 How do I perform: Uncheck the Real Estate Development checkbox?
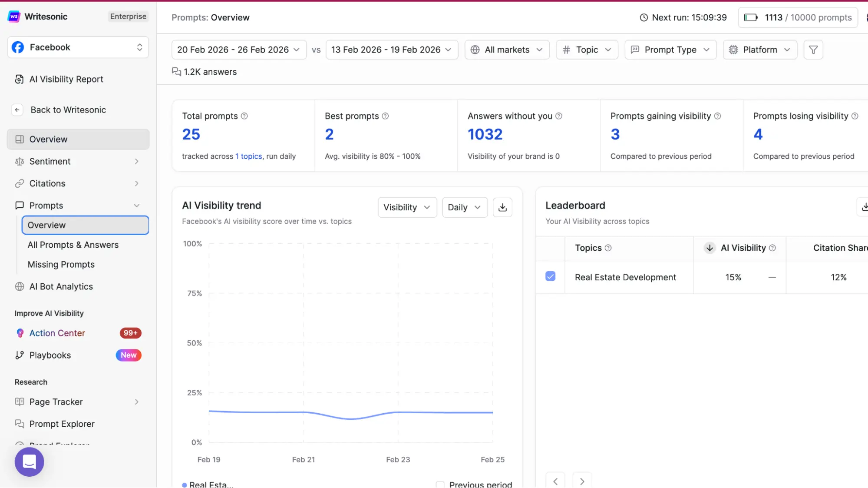(x=550, y=276)
